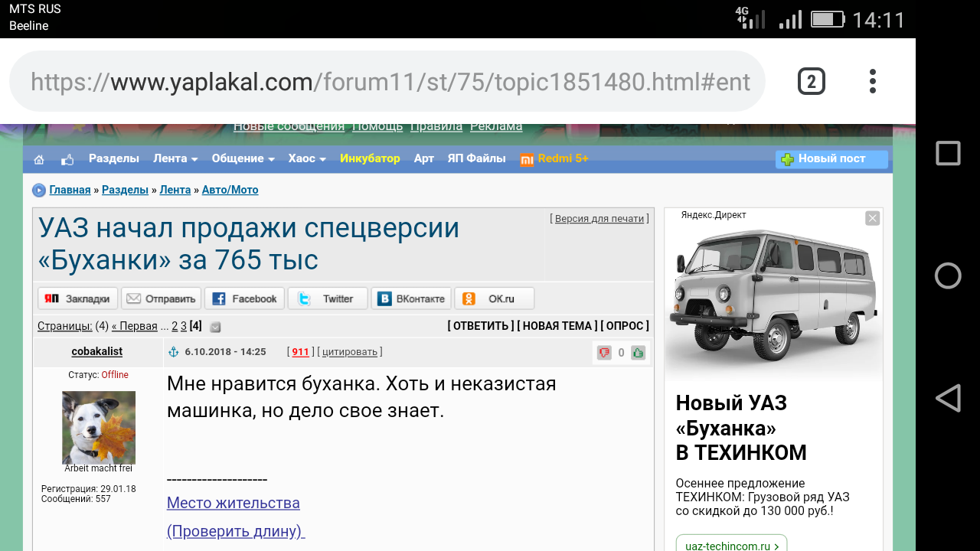Jump to « Первая page of topic
This screenshot has height=551, width=980.
click(135, 326)
